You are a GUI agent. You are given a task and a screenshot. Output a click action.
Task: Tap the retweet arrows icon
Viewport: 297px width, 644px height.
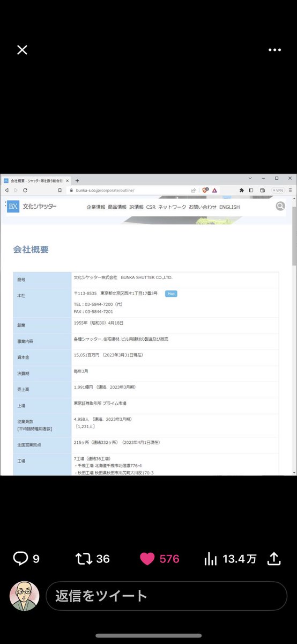point(84,559)
